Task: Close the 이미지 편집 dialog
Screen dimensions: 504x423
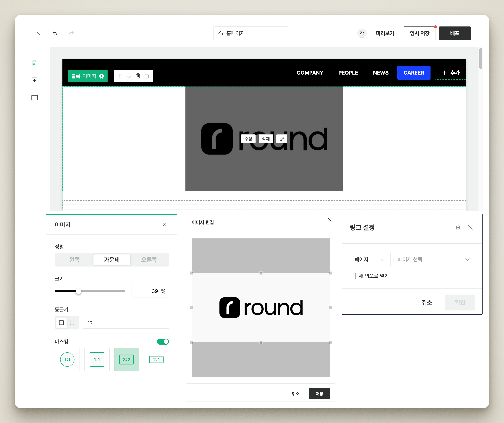Action: [330, 220]
